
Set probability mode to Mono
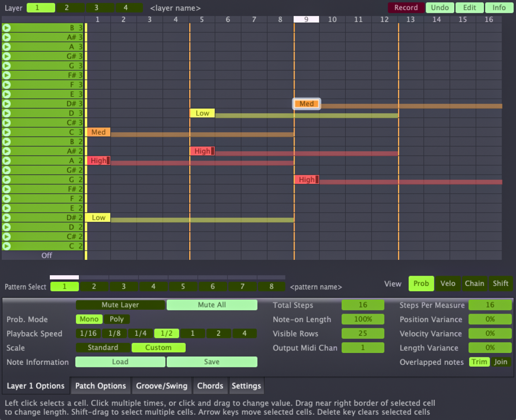pos(89,319)
